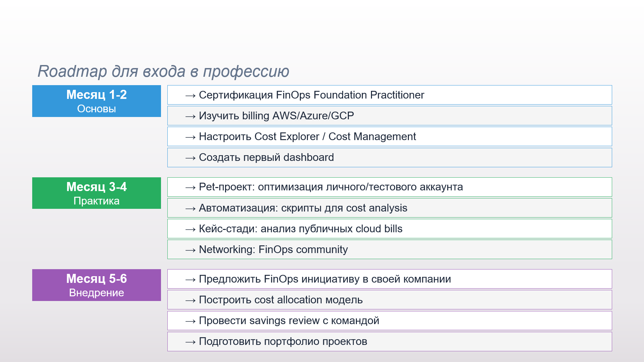Click the slide title 'Roadmap для входа в профессию'
Image resolution: width=644 pixels, height=362 pixels.
(x=163, y=71)
